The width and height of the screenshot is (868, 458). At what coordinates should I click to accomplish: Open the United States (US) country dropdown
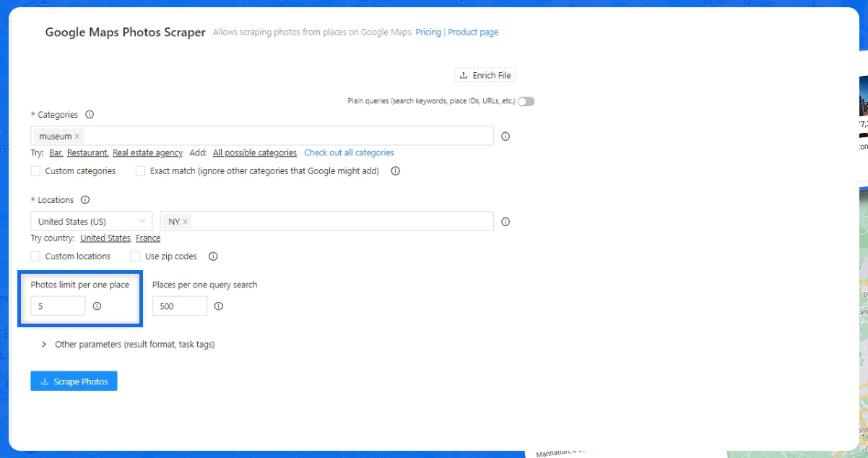pos(90,221)
